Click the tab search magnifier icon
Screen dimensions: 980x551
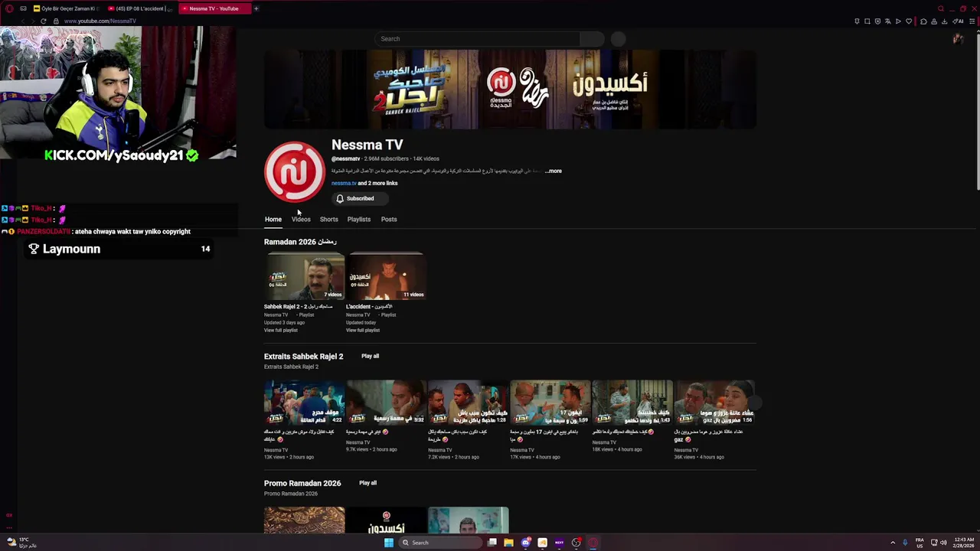941,8
